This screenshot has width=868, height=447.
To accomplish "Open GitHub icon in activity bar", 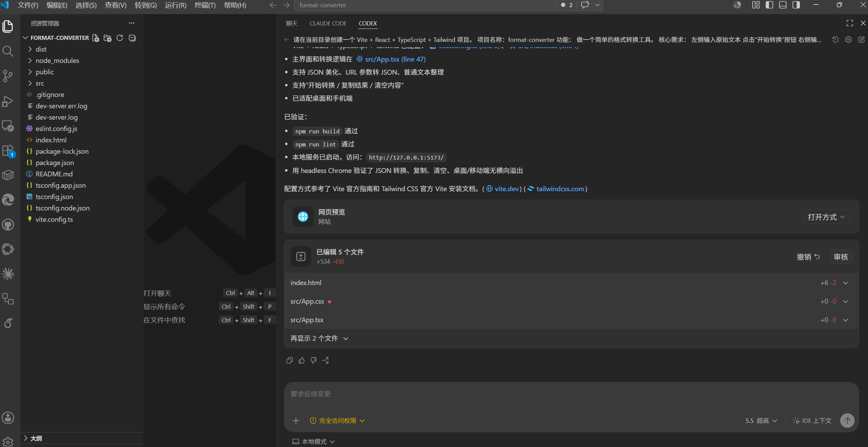I will click(x=8, y=225).
